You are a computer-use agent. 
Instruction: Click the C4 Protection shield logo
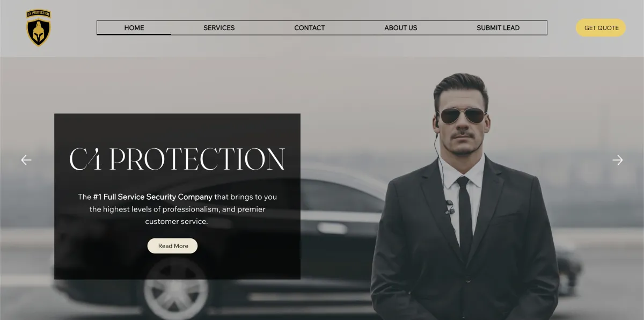pos(39,28)
